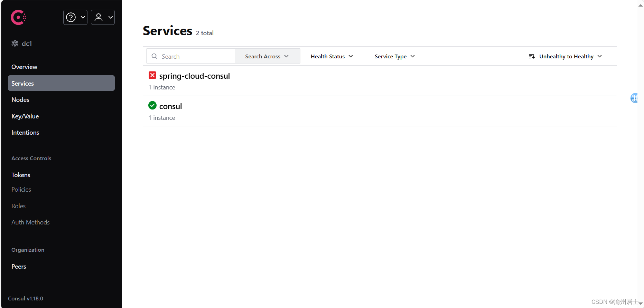The width and height of the screenshot is (644, 308).
Task: Click the red critical status icon for spring-cloud-consul
Action: (x=152, y=75)
